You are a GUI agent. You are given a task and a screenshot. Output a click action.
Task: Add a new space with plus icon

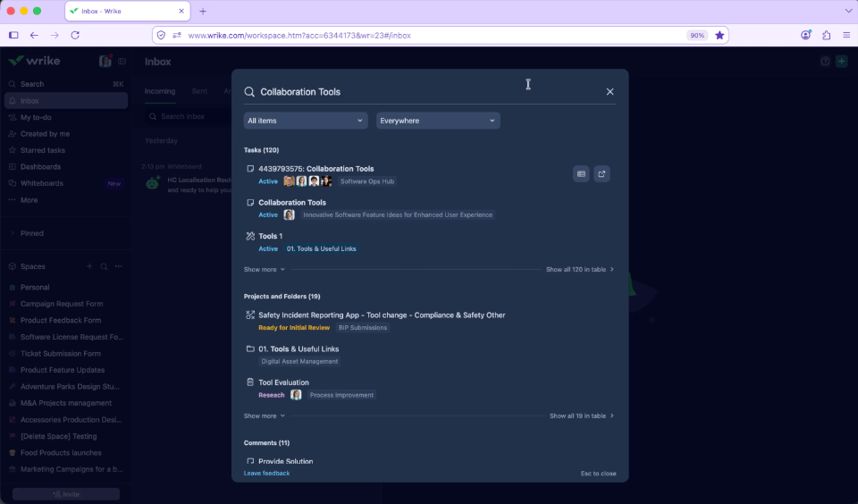click(89, 266)
